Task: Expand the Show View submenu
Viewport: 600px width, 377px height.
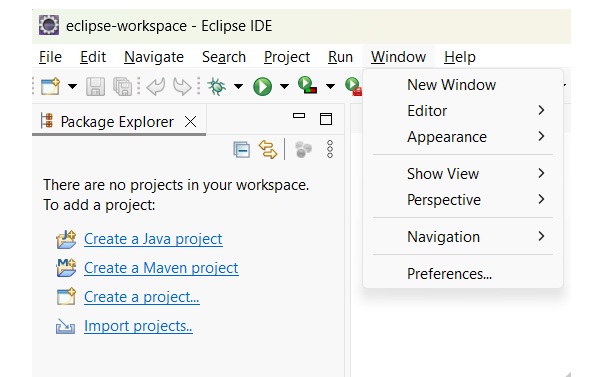Action: [463, 174]
